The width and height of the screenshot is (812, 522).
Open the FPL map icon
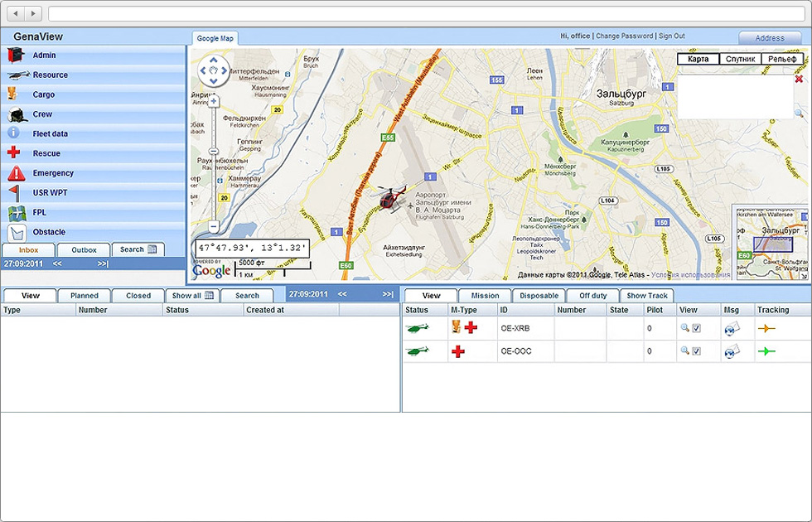(17, 213)
